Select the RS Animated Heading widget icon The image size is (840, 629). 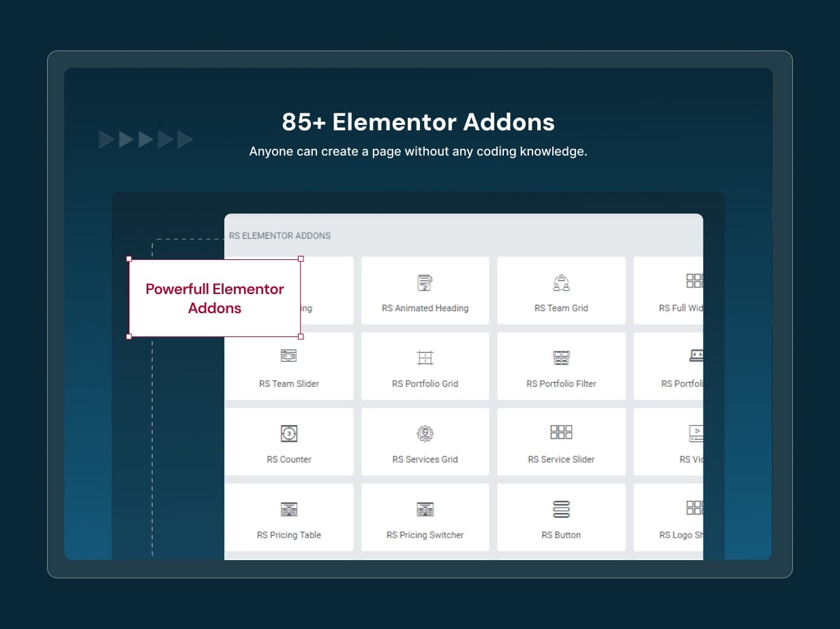[x=425, y=282]
